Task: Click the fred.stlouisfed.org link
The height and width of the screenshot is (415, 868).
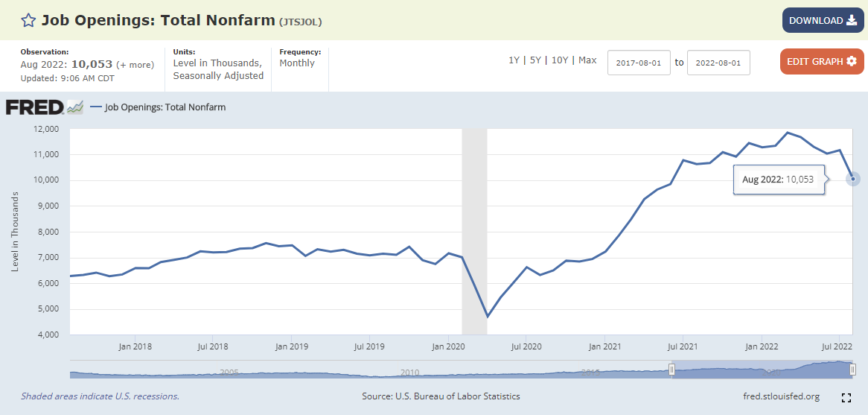Action: tap(782, 396)
